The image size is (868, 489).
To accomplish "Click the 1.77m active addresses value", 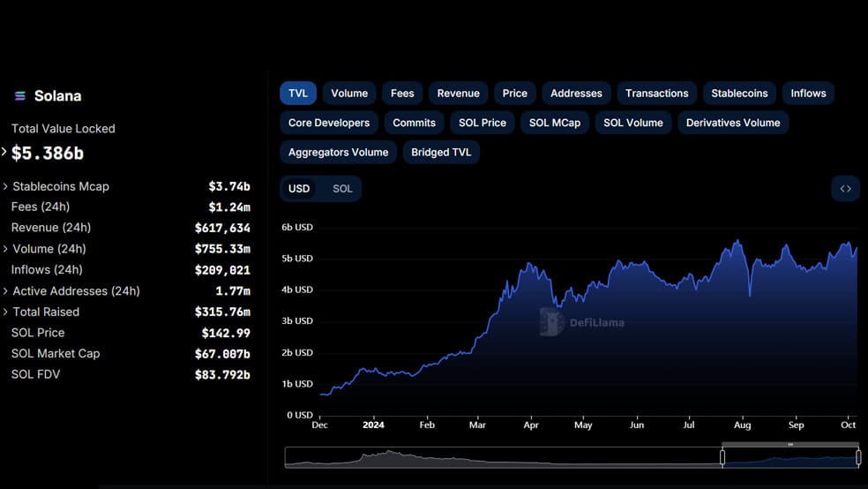I will point(233,291).
